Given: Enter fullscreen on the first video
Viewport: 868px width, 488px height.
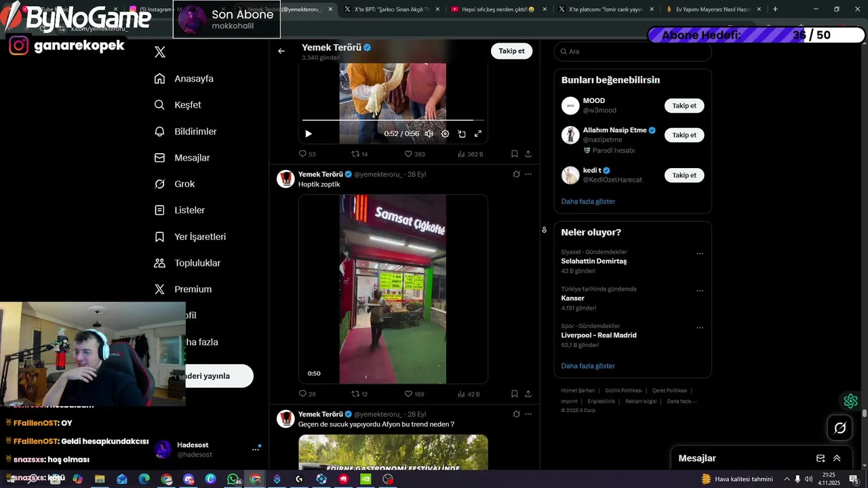Looking at the screenshot, I should [x=478, y=134].
